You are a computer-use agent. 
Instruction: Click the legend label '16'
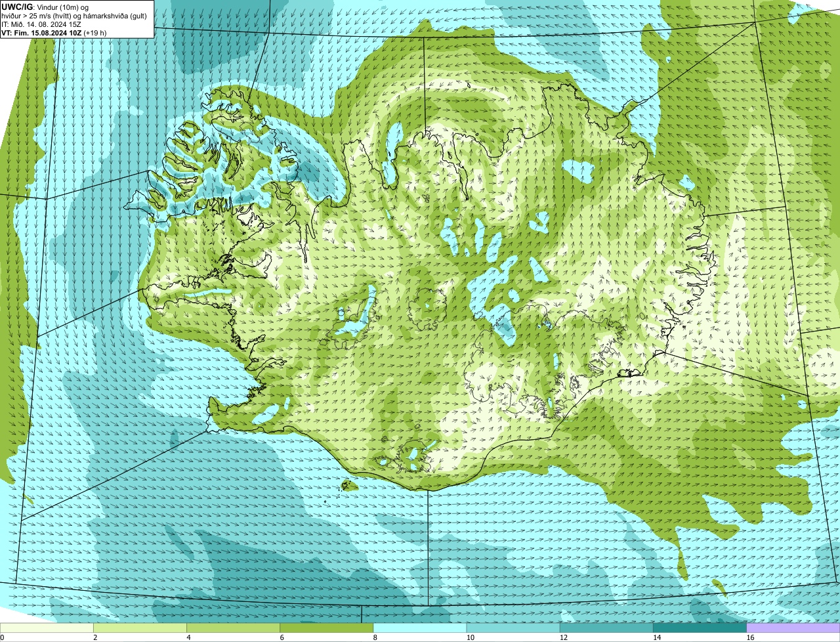click(750, 637)
